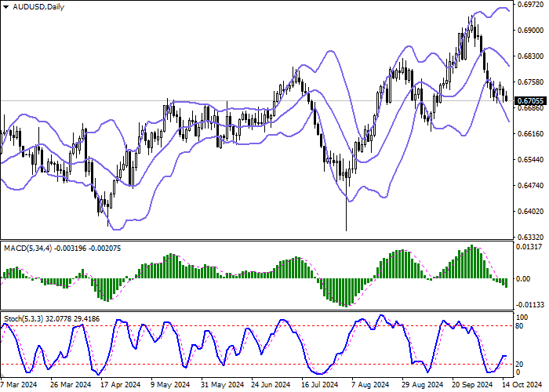Click the 0.69000 price axis value
The image size is (549, 392).
[530, 31]
